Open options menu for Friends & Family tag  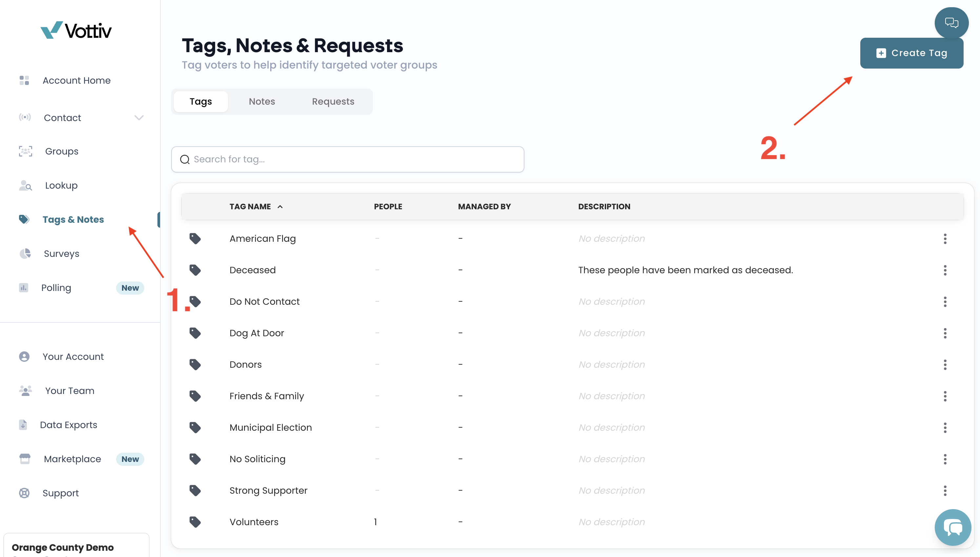945,396
